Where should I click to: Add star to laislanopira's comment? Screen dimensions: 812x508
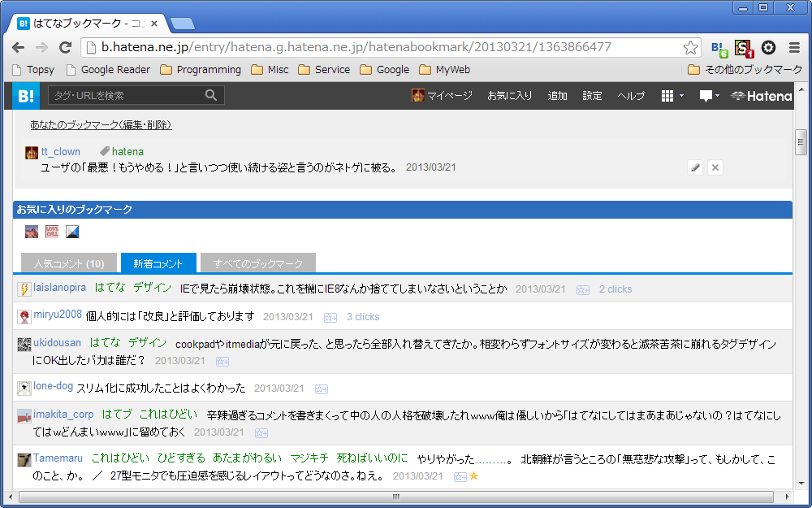(582, 290)
